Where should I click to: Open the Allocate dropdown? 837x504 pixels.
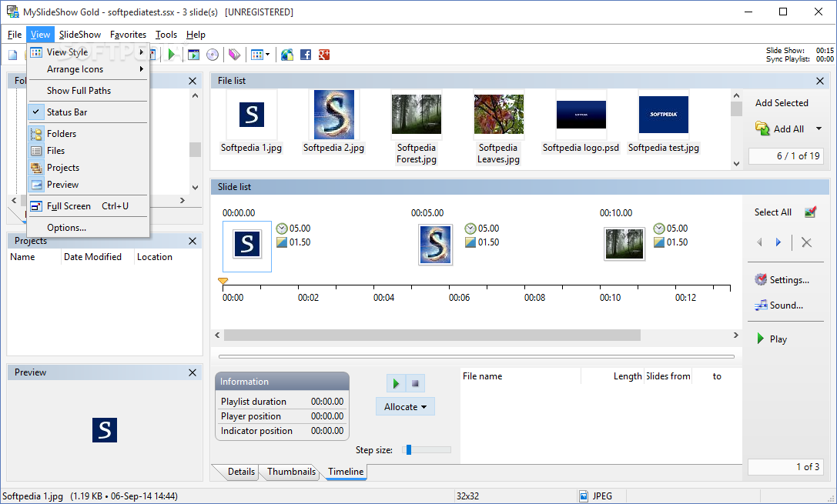tap(405, 407)
